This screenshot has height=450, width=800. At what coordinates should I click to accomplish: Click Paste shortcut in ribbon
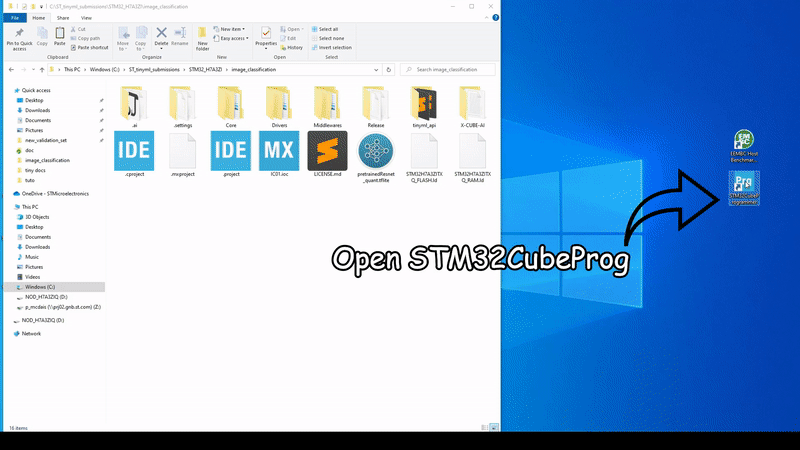[x=89, y=47]
